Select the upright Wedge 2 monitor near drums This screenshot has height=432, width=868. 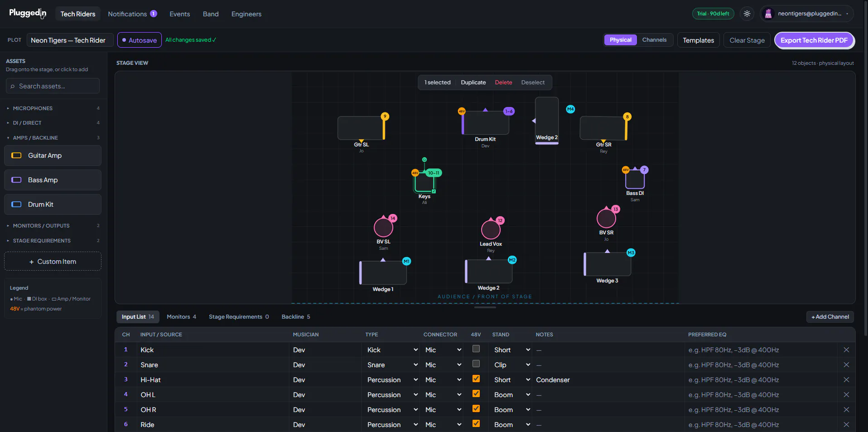tap(547, 121)
